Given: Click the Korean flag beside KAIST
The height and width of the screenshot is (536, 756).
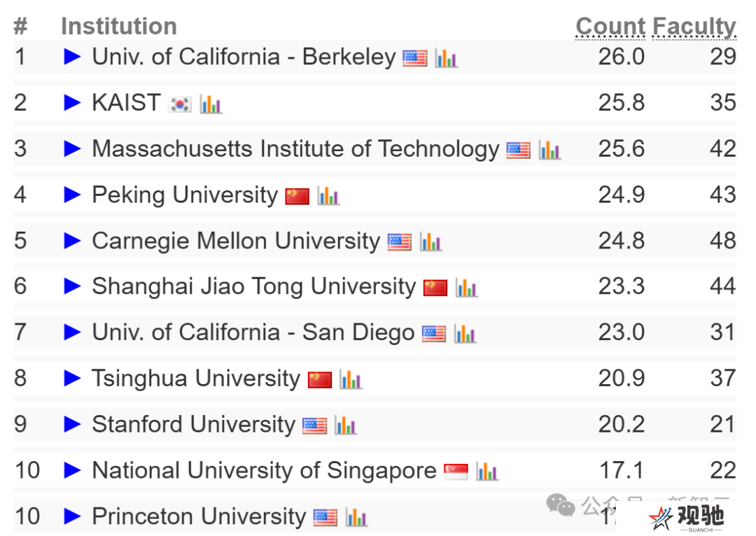Looking at the screenshot, I should (180, 104).
